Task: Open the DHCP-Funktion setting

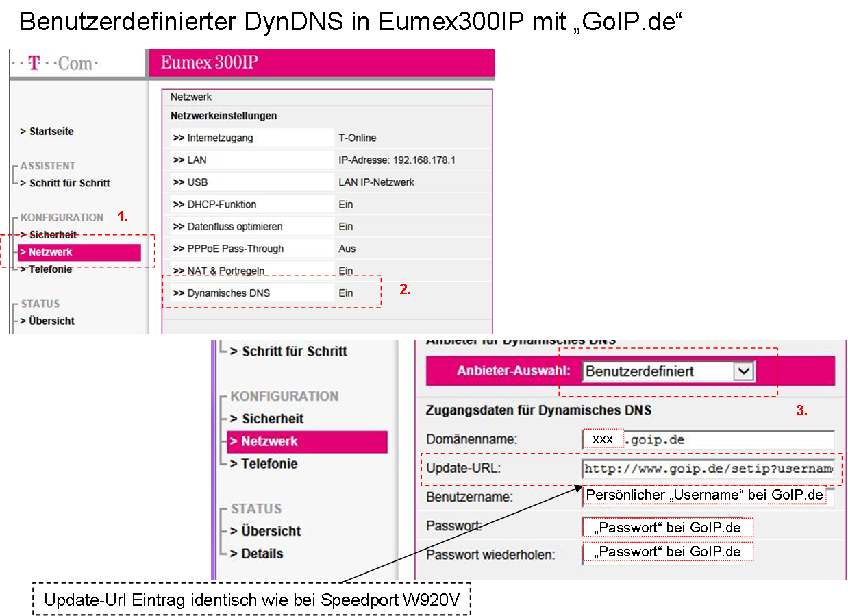Action: pos(252,204)
